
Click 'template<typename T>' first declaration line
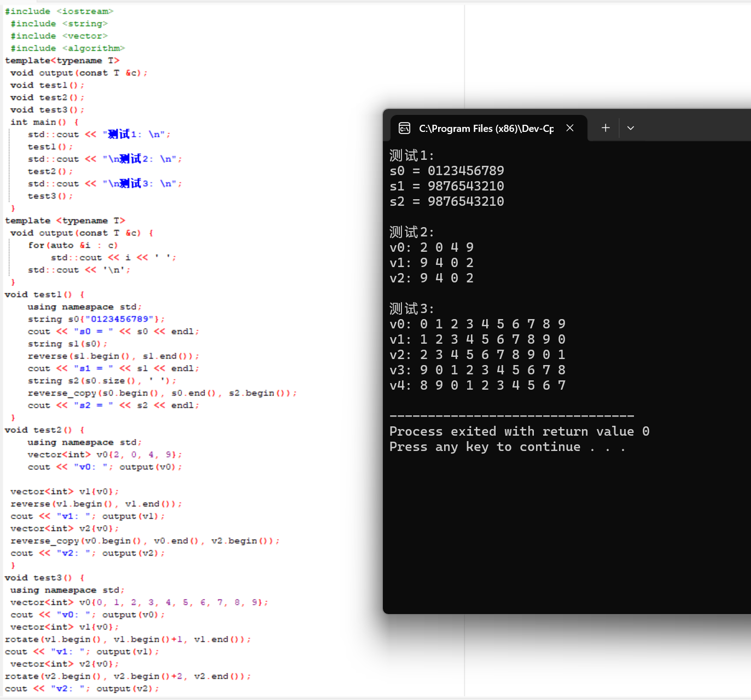tap(62, 61)
